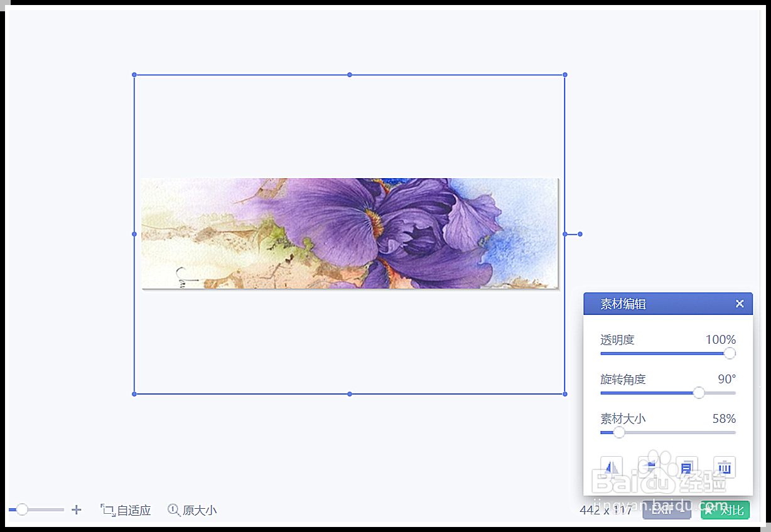The height and width of the screenshot is (532, 771).
Task: Copy the selected material
Action: pos(686,467)
